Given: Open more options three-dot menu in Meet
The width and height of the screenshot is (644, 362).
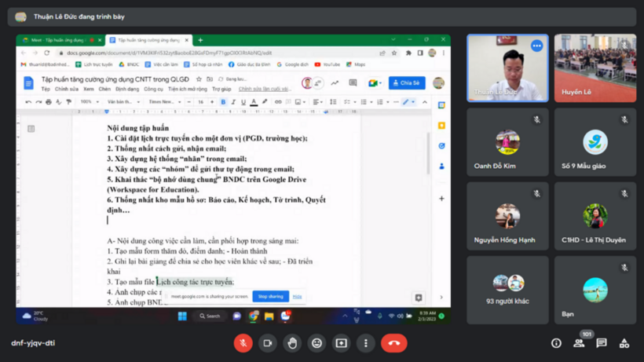Looking at the screenshot, I should click(x=365, y=343).
